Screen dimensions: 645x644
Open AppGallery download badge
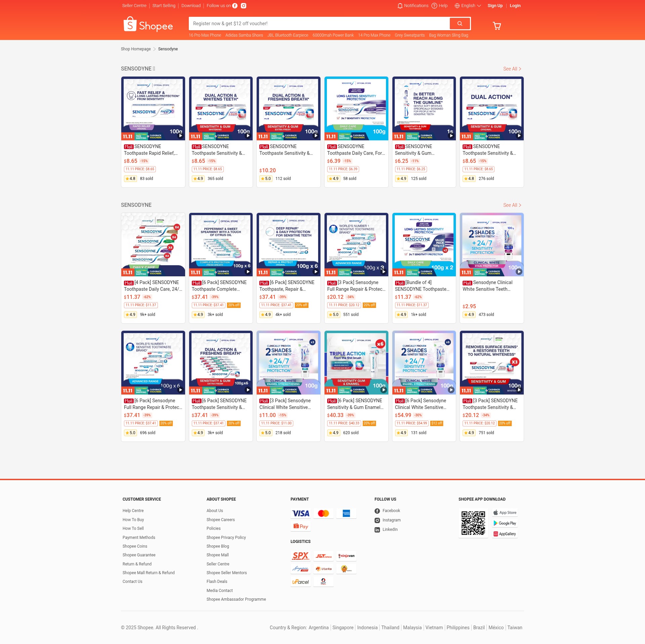point(505,534)
